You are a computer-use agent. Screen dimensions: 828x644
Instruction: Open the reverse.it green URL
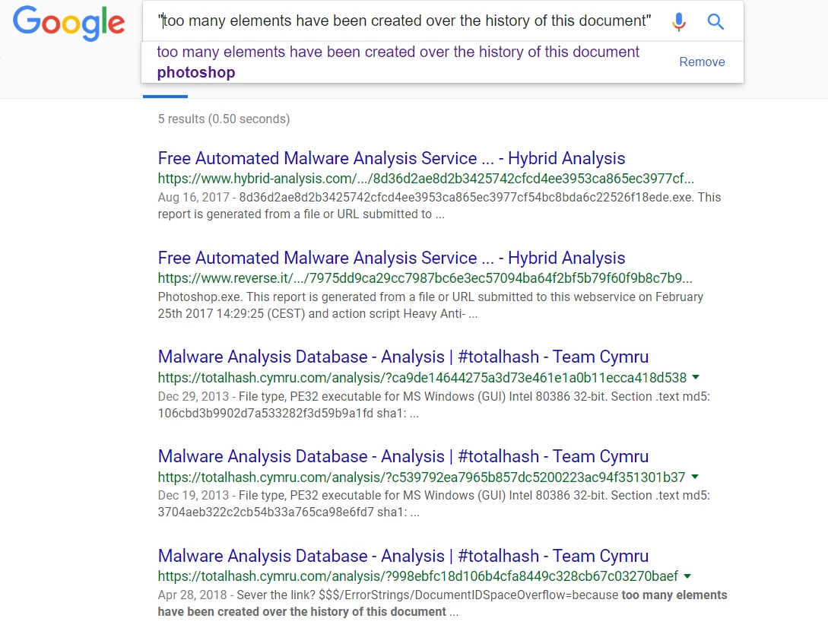point(424,278)
